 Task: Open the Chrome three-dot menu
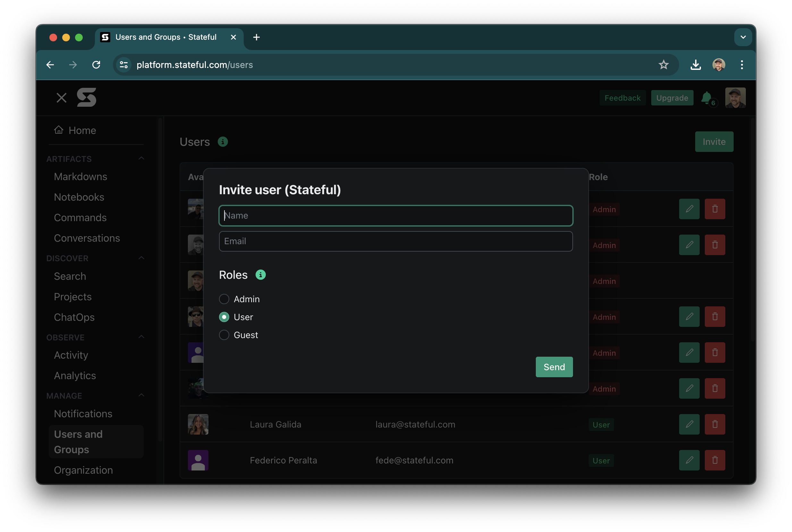point(742,65)
